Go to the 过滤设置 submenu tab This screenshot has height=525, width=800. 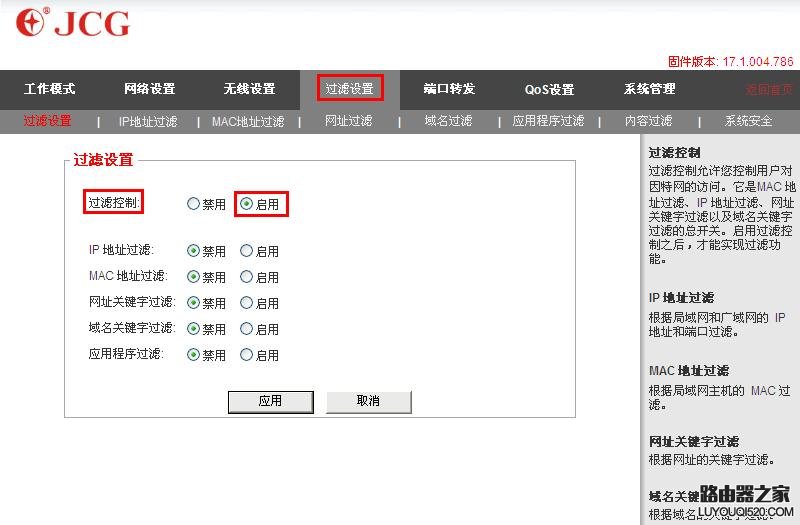pyautogui.click(x=47, y=121)
